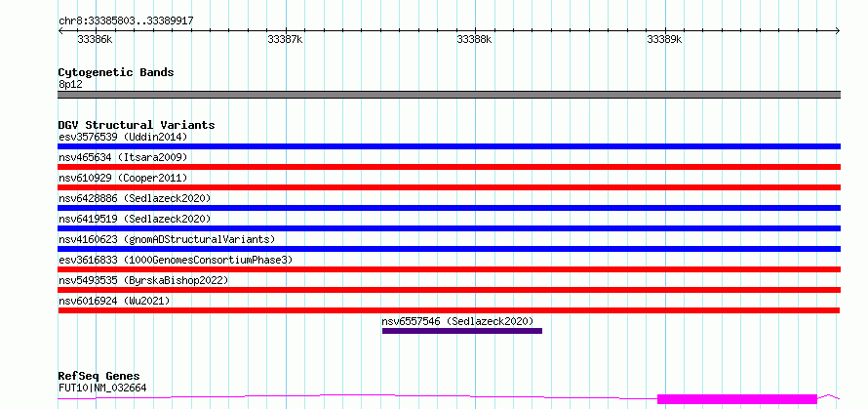Click the nsv6557546 (Sedlazeck2020) label
The width and height of the screenshot is (868, 409).
pyautogui.click(x=457, y=321)
